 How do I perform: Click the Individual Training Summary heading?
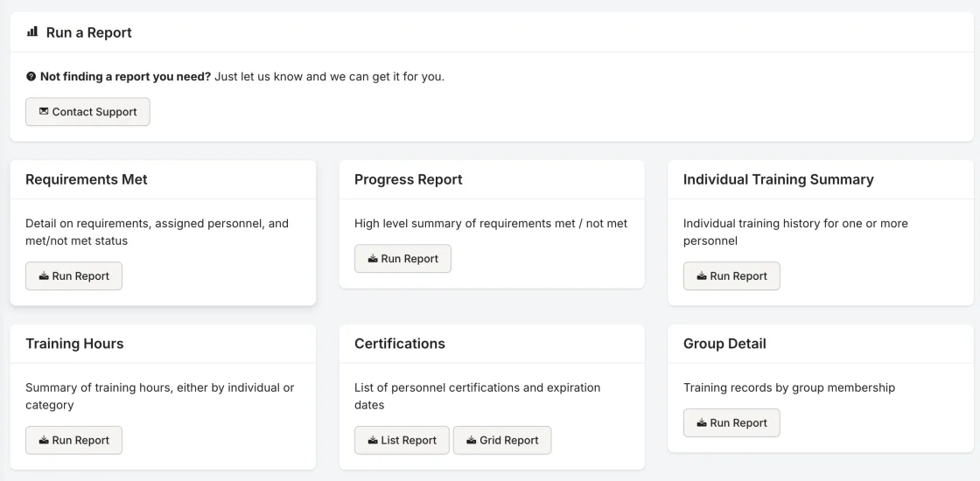tap(778, 179)
